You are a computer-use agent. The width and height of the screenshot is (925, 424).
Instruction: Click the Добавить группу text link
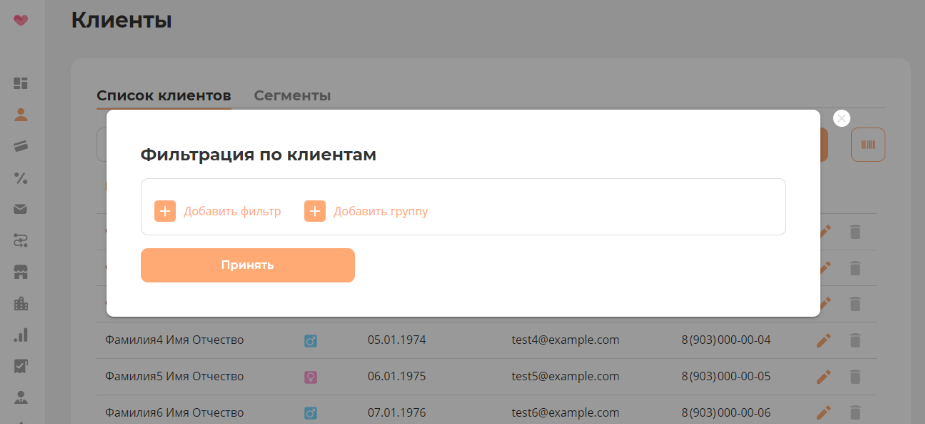pyautogui.click(x=380, y=211)
